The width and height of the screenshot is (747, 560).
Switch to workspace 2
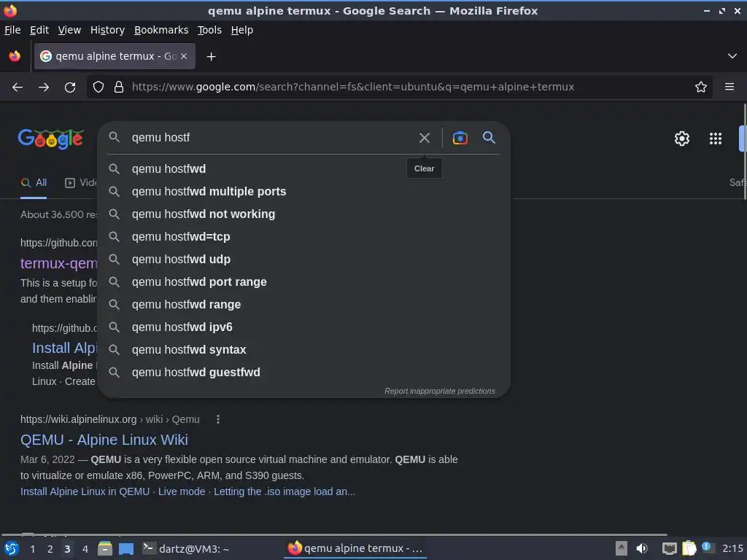tap(50, 549)
